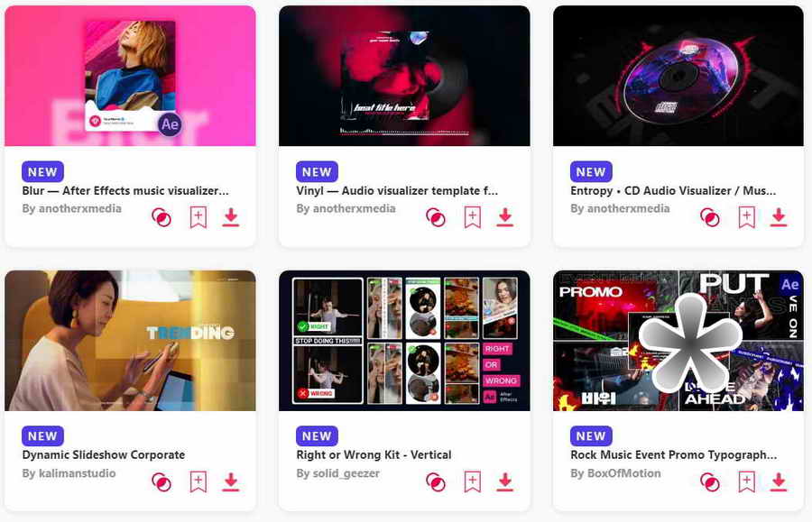The width and height of the screenshot is (812, 522).
Task: Download Right or Wrong Kit - Vertical
Action: pos(505,481)
